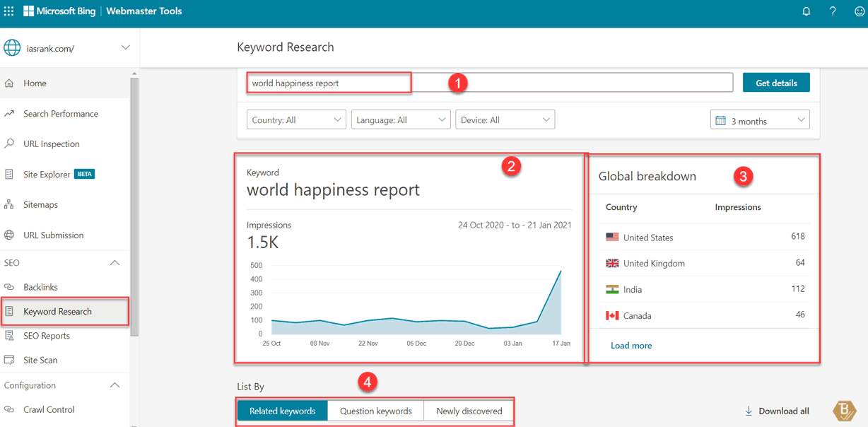
Task: Click the feedback smiley face icon
Action: 859,11
